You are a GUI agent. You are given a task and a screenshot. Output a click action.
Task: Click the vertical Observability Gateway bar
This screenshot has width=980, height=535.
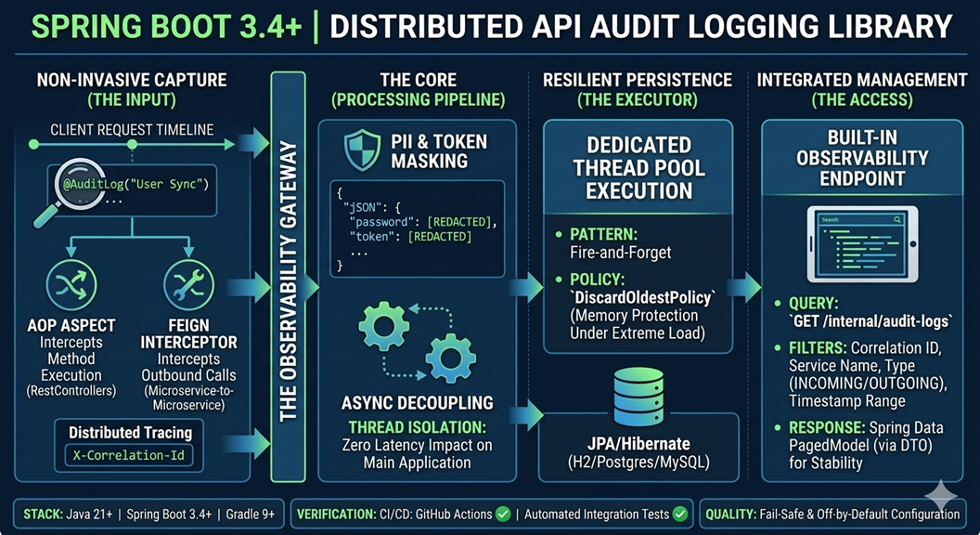[288, 277]
